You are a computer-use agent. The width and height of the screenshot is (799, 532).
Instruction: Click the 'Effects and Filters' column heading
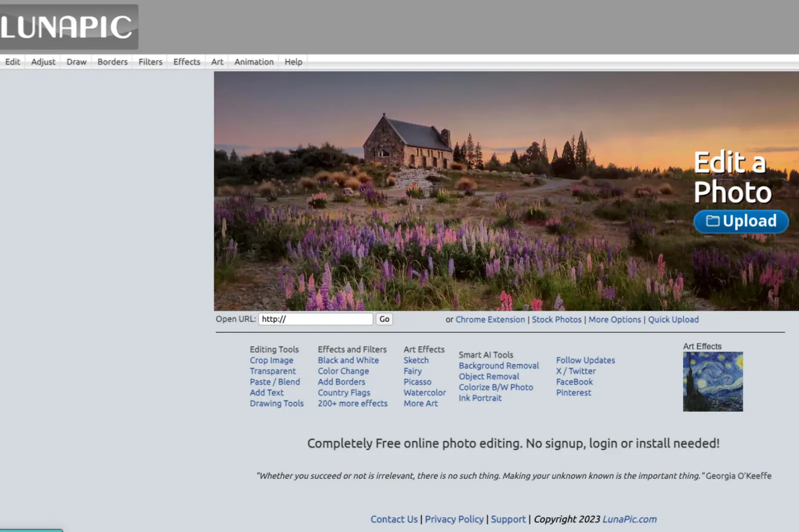352,349
